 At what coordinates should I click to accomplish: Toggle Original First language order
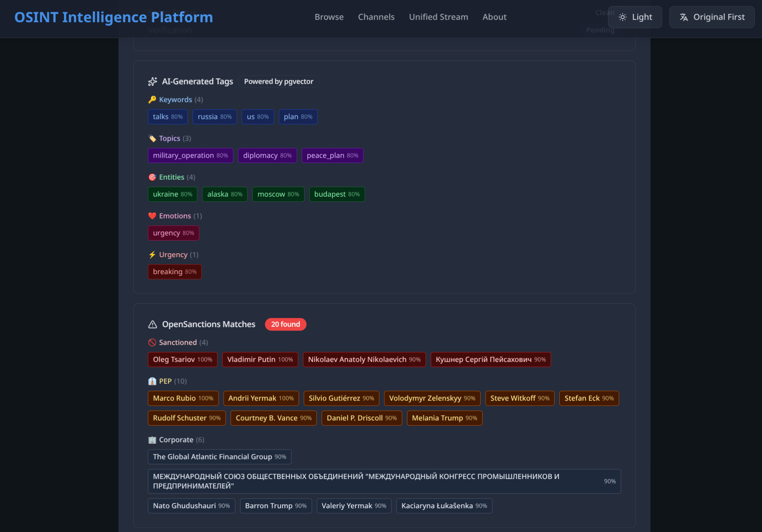click(x=711, y=17)
